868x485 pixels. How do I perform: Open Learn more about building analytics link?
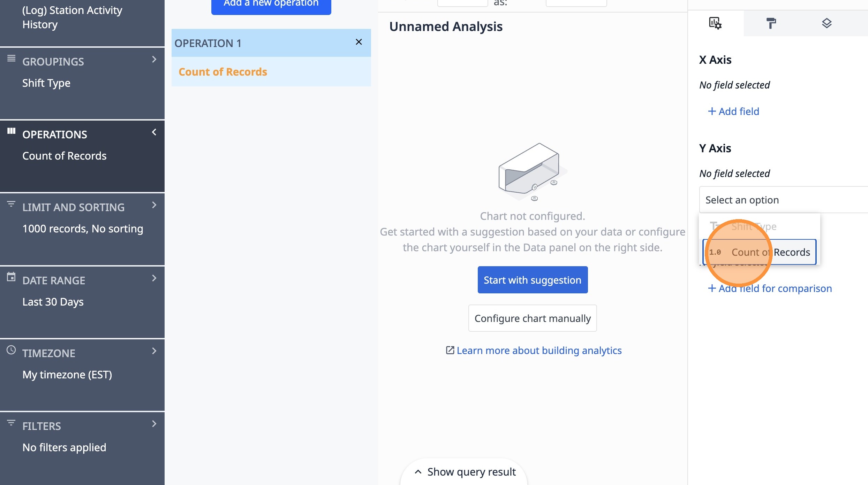pyautogui.click(x=538, y=351)
